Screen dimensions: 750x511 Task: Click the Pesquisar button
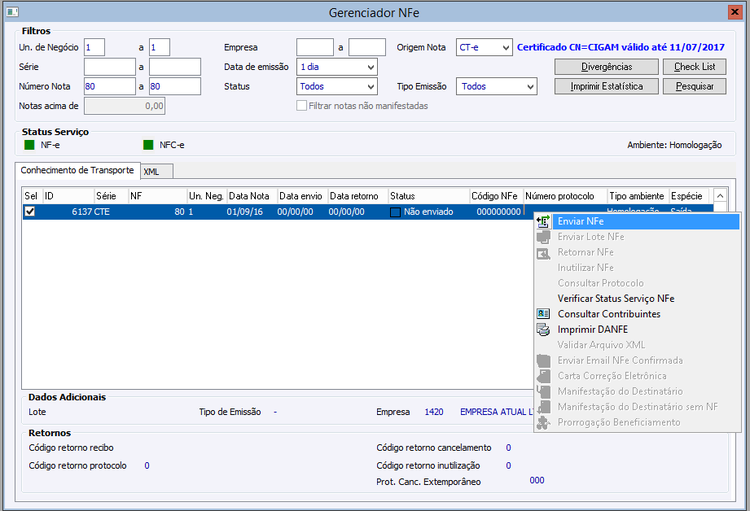click(x=695, y=87)
